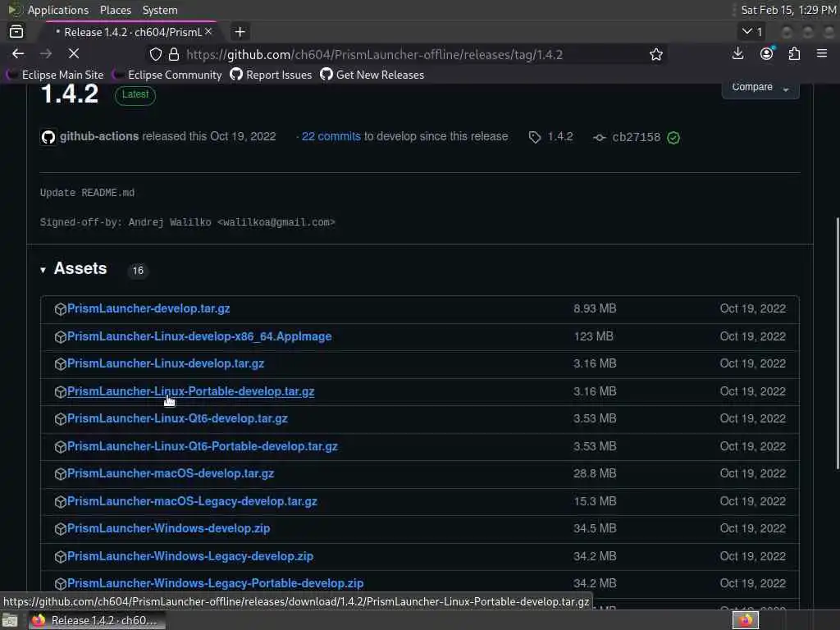
Task: Open commit cb27158
Action: click(x=636, y=137)
